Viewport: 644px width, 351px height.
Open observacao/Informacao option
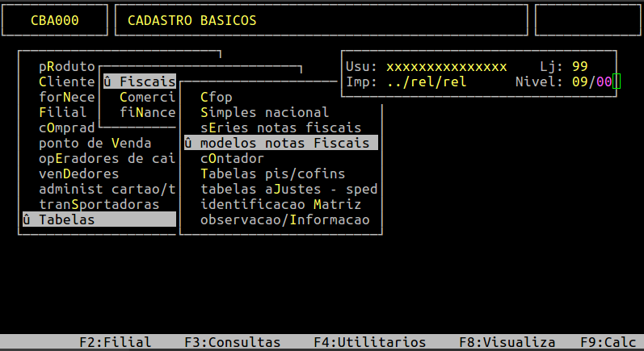point(284,219)
